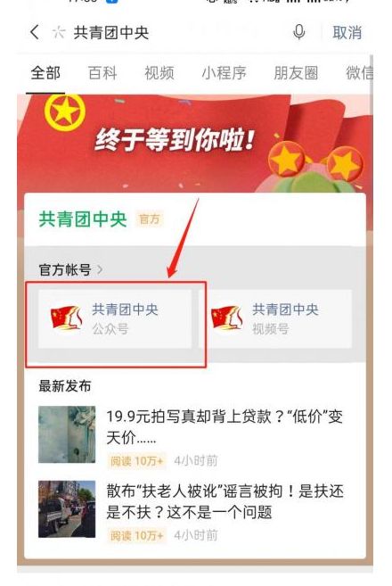Tap the back arrow icon
Viewport: 392px width, 586px height.
point(35,32)
